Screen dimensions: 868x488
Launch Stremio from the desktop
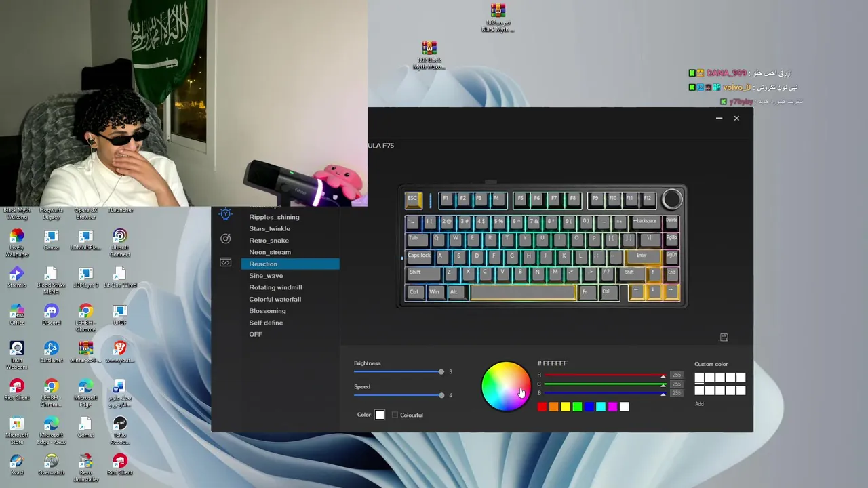[17, 277]
